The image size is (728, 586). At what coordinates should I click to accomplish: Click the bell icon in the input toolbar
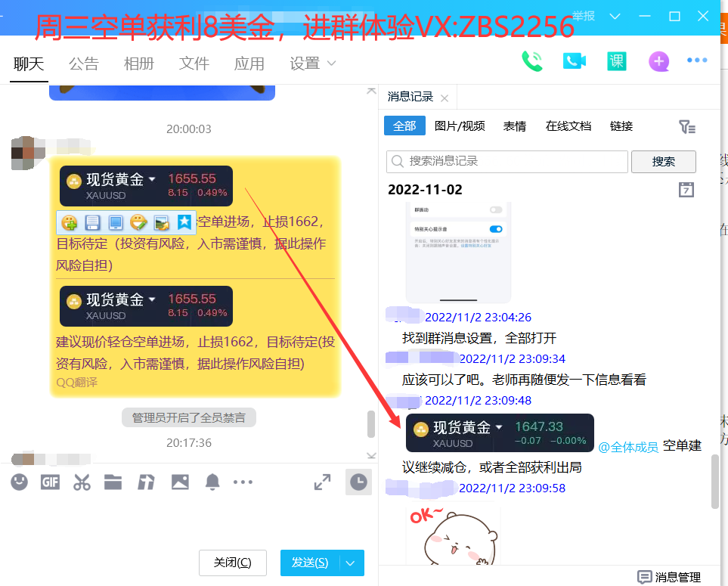tap(212, 482)
